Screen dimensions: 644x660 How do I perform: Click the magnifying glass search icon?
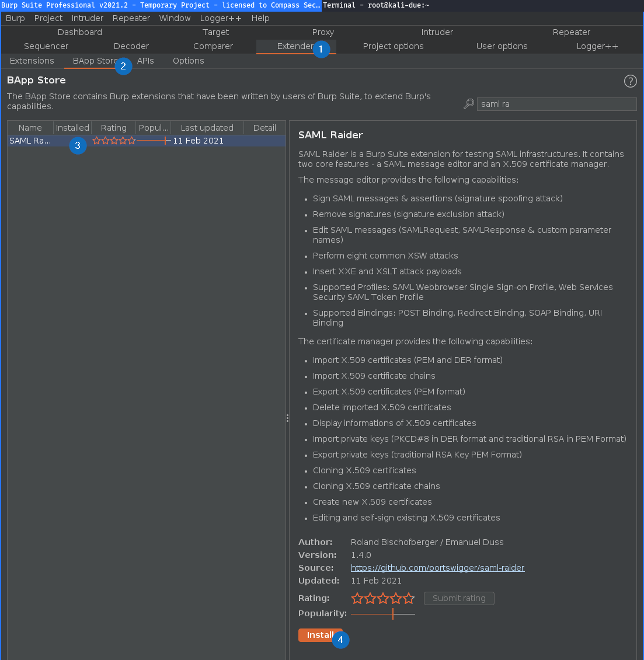468,103
